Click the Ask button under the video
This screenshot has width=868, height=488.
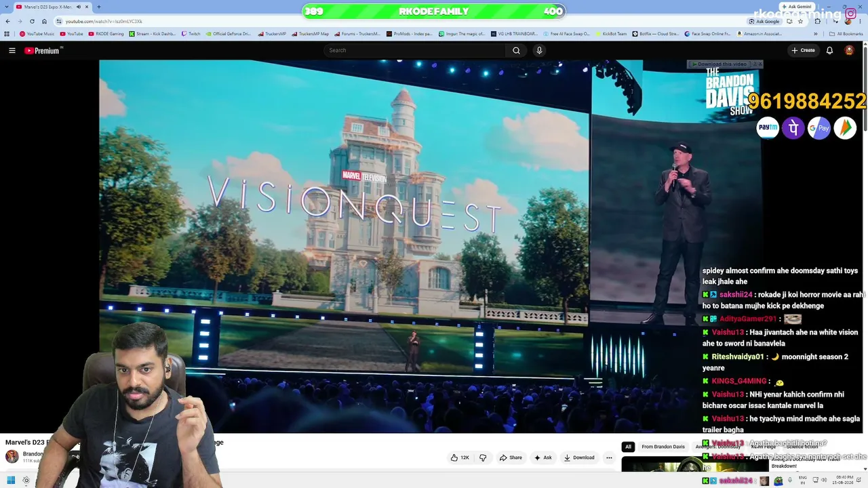coord(543,457)
